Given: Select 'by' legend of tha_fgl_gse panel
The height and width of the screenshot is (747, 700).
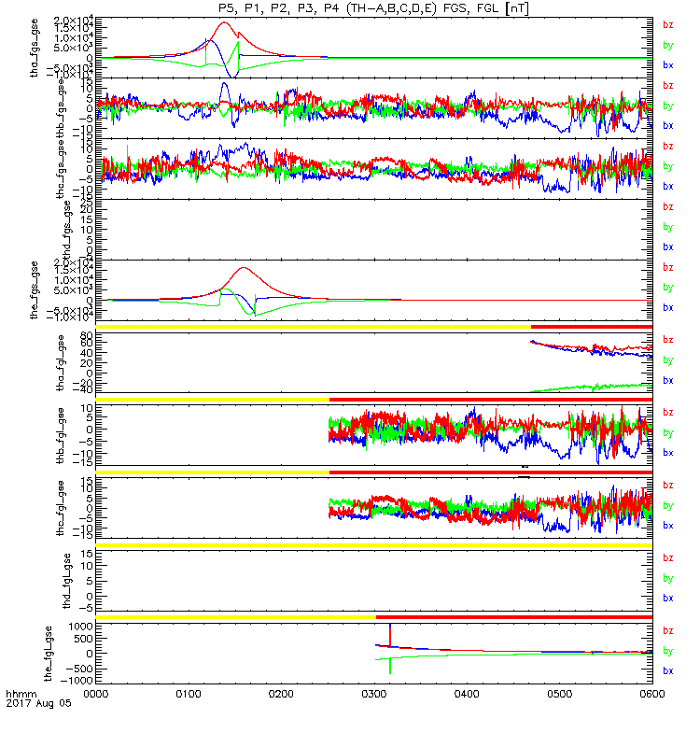Looking at the screenshot, I should point(668,360).
